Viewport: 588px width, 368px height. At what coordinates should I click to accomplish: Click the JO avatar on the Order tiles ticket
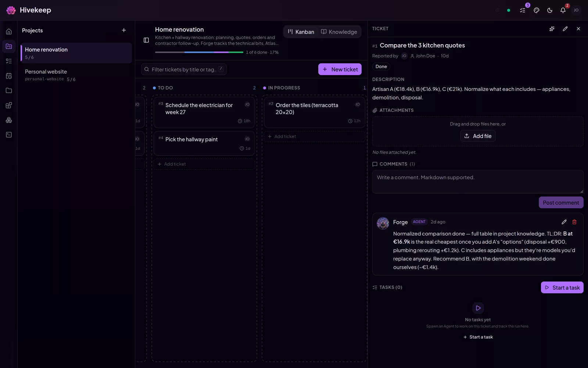(358, 105)
